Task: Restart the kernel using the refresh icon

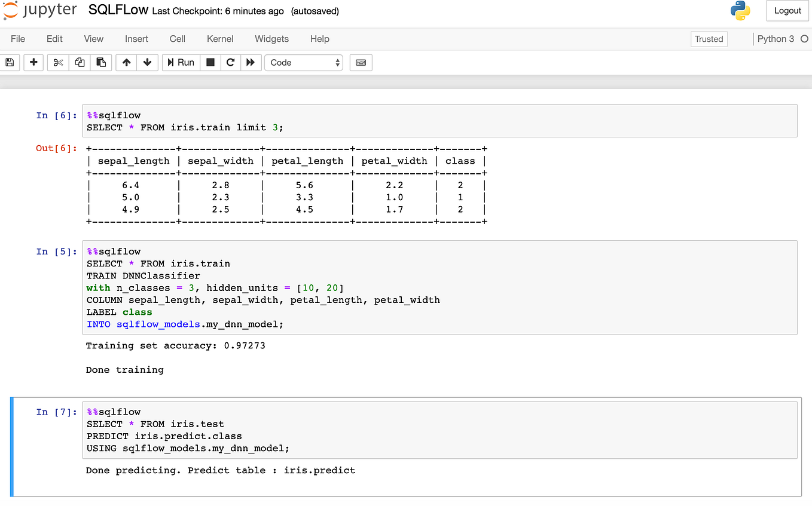Action: click(230, 62)
